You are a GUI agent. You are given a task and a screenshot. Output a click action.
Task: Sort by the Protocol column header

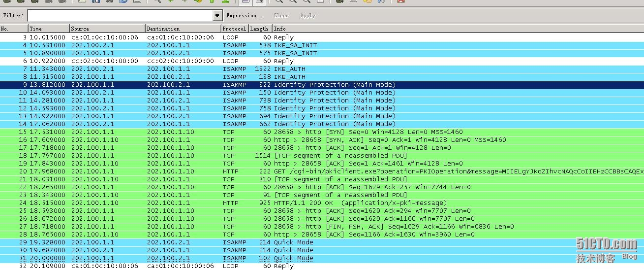(235, 29)
